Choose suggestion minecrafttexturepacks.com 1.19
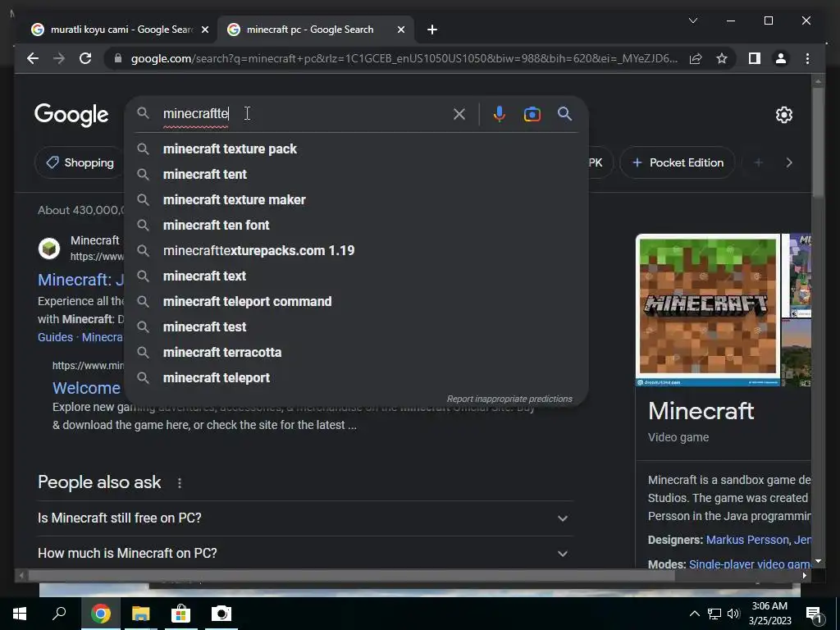The image size is (840, 630). (356, 251)
